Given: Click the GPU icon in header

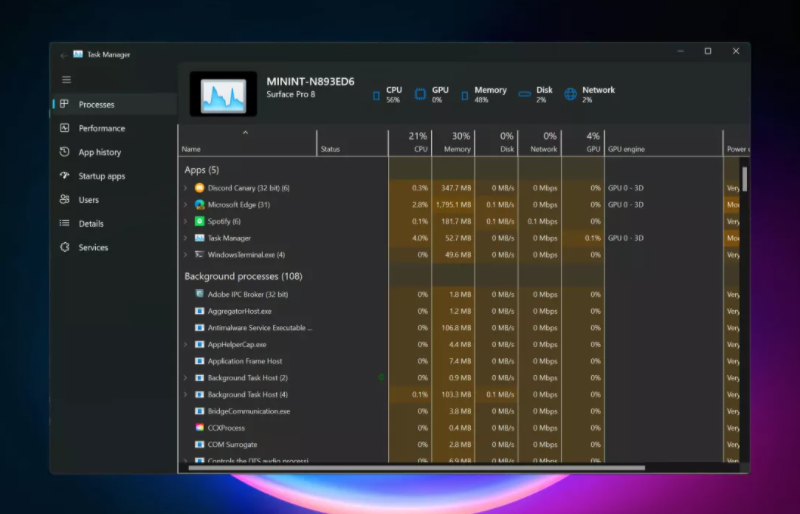Looking at the screenshot, I should tap(420, 94).
